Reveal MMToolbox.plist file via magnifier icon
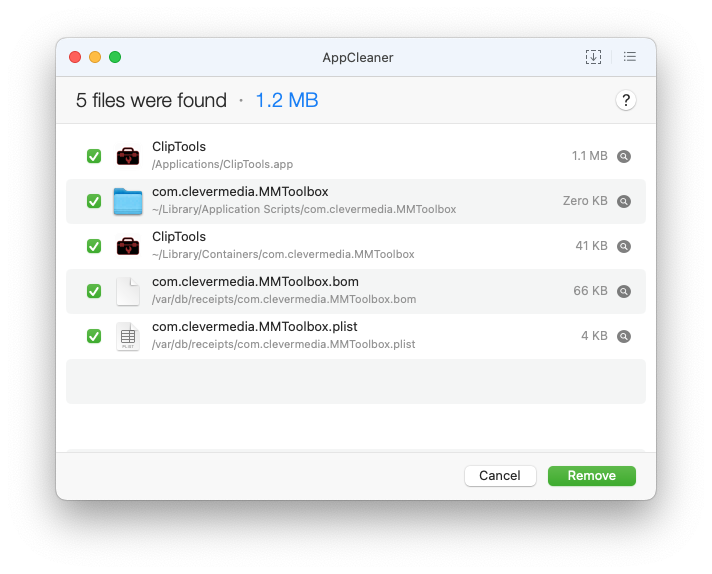 623,336
